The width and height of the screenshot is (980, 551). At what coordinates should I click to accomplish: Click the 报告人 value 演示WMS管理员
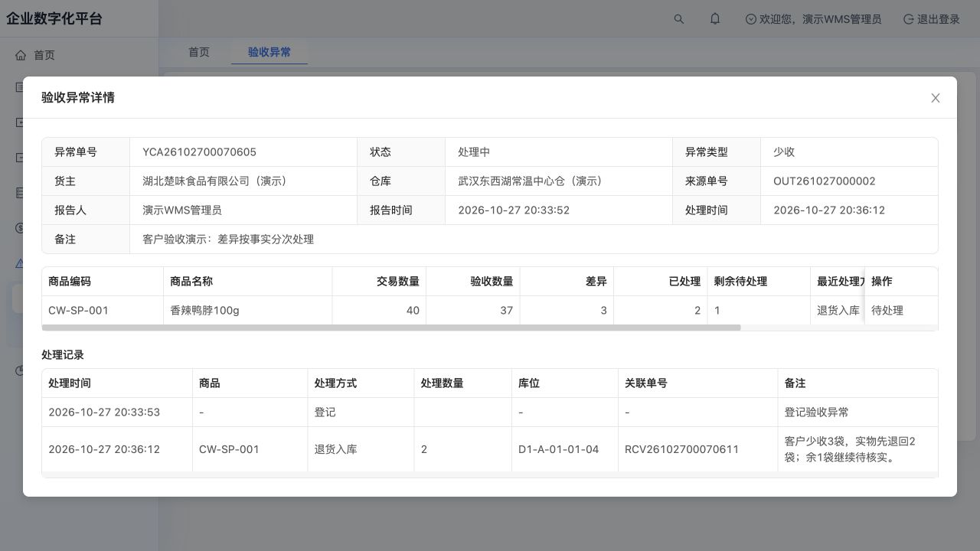[182, 210]
